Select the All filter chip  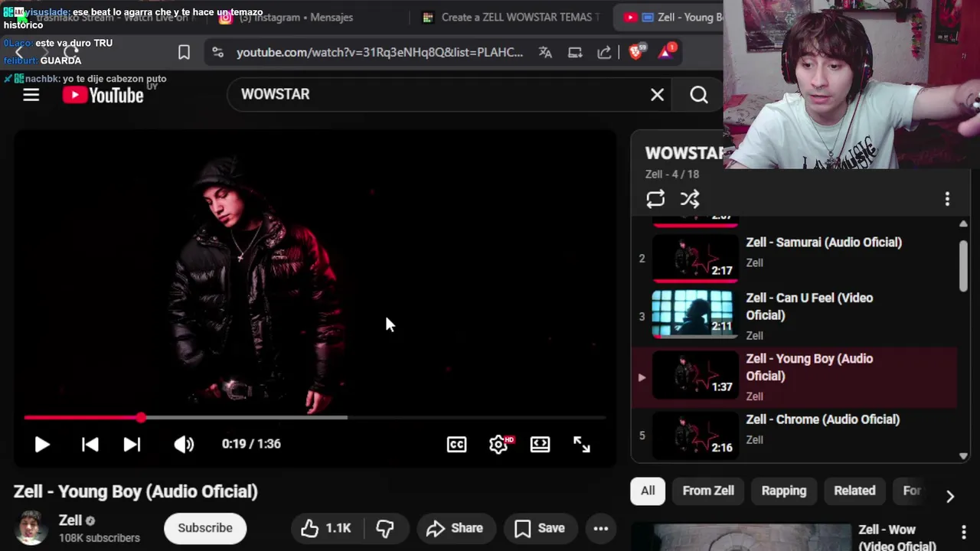[648, 491]
